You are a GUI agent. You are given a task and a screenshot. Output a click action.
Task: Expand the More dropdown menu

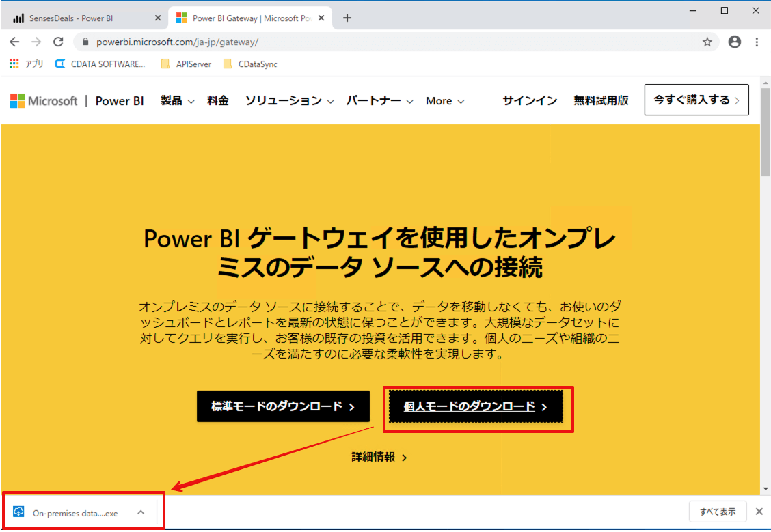click(x=445, y=100)
